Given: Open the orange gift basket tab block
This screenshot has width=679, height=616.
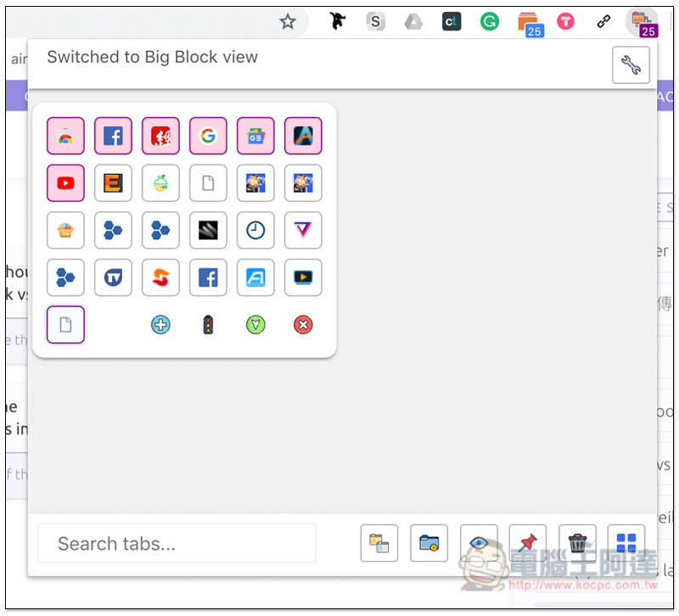Looking at the screenshot, I should point(65,230).
